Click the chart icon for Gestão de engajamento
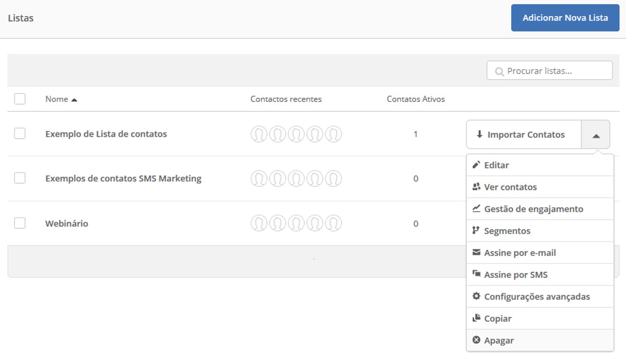The height and width of the screenshot is (364, 626). point(476,209)
